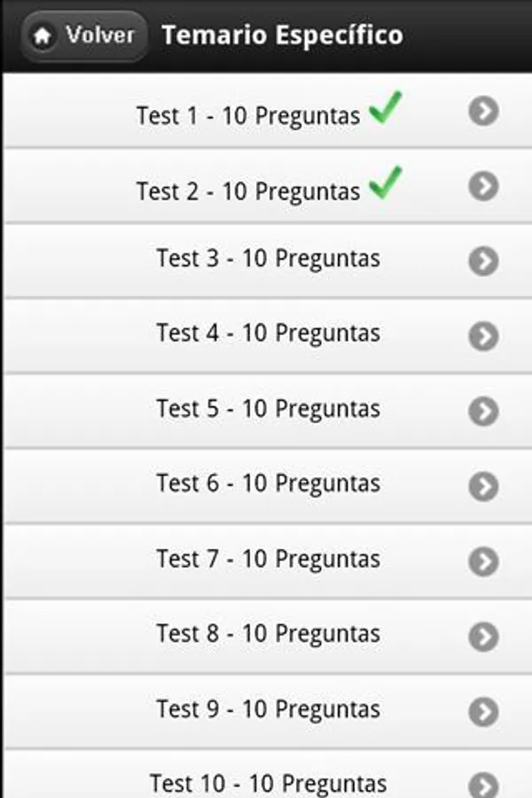532x798 pixels.
Task: Open Test 3 - 10 Preguntas entry
Action: [268, 261]
